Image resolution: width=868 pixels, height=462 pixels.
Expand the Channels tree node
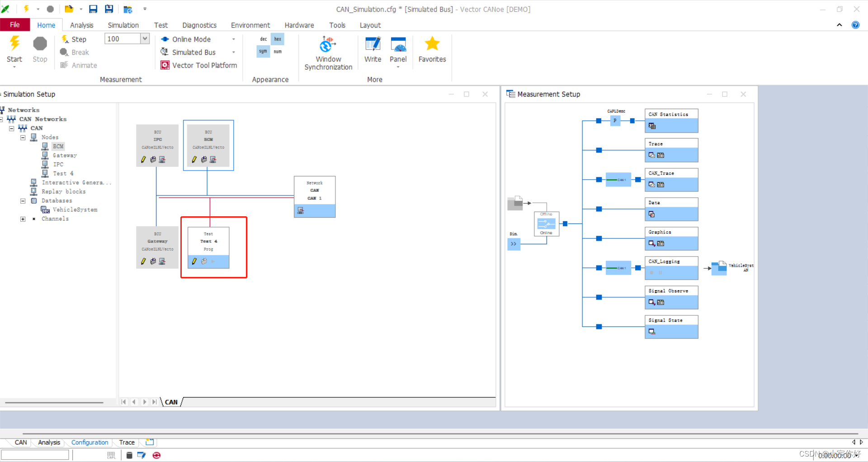pyautogui.click(x=23, y=219)
